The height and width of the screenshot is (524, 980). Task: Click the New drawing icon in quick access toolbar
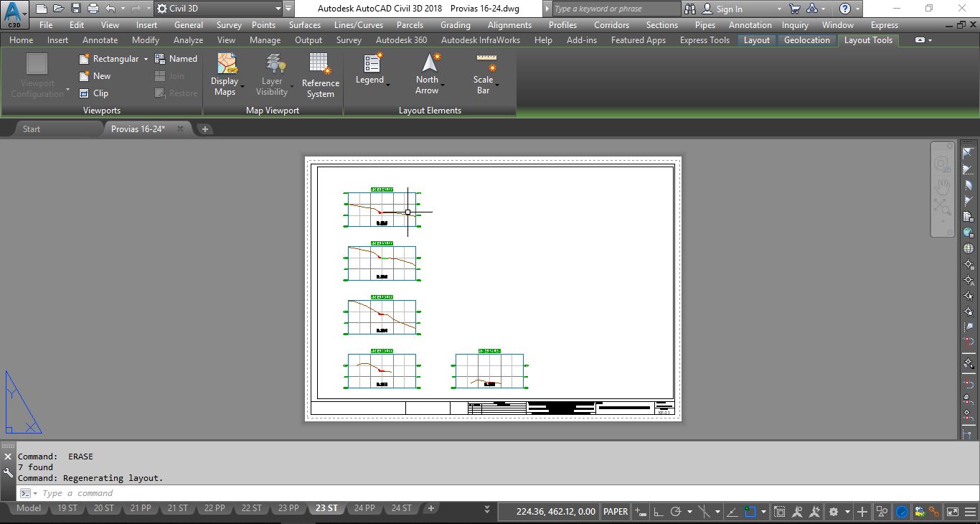coord(42,9)
